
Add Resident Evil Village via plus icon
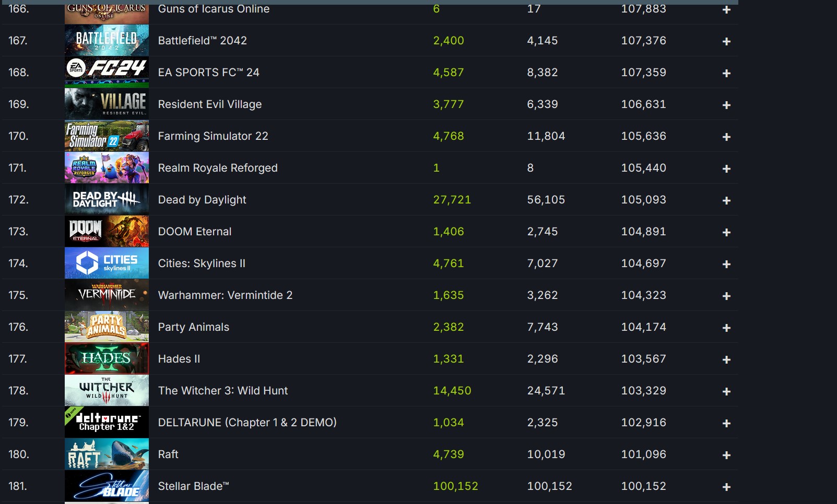(726, 105)
